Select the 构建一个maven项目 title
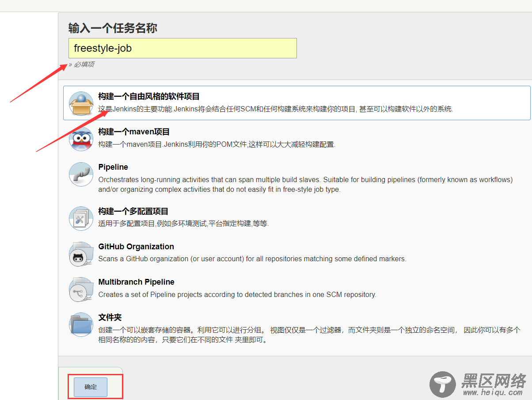This screenshot has width=532, height=400. pos(134,132)
